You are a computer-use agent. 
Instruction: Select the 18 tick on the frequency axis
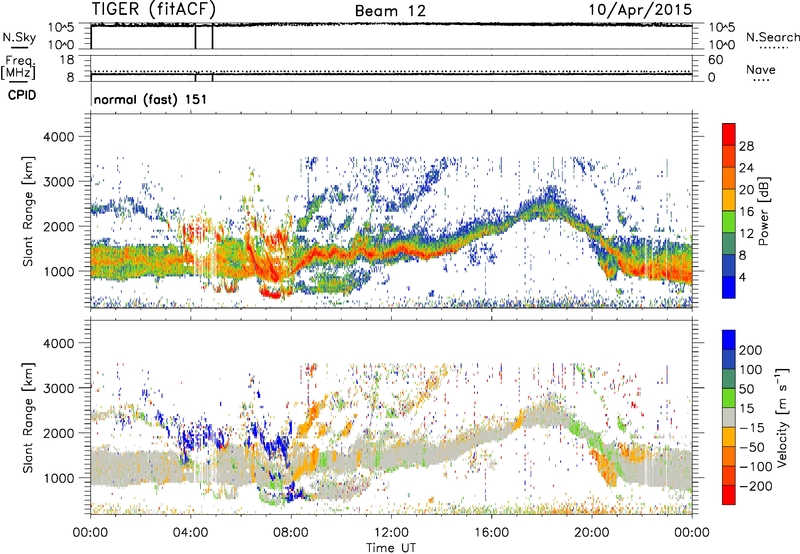coord(67,60)
